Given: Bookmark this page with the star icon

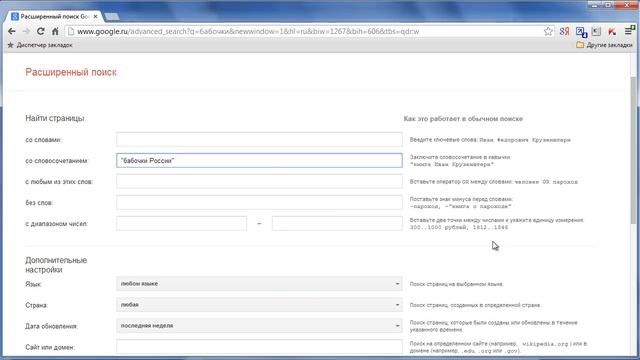Looking at the screenshot, I should [x=548, y=31].
